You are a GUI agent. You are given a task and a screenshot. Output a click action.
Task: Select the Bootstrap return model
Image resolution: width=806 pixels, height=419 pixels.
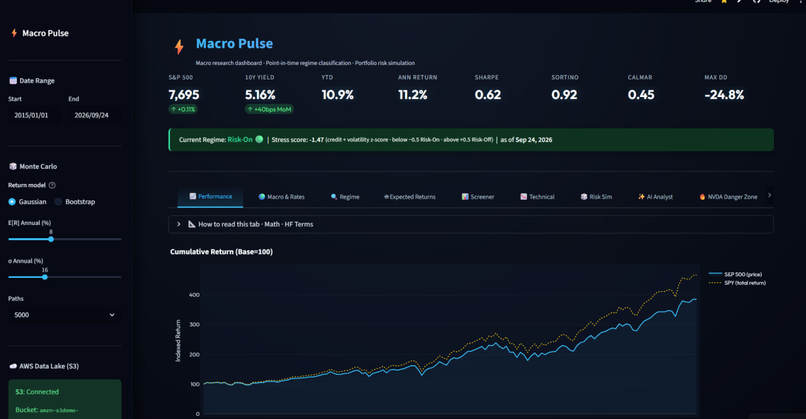click(75, 202)
